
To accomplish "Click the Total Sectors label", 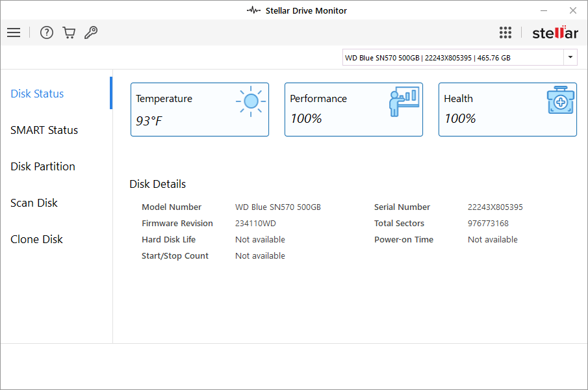I will (399, 223).
